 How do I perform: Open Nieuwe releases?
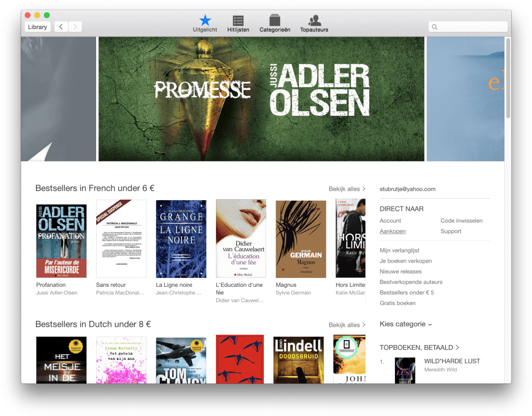coord(401,272)
